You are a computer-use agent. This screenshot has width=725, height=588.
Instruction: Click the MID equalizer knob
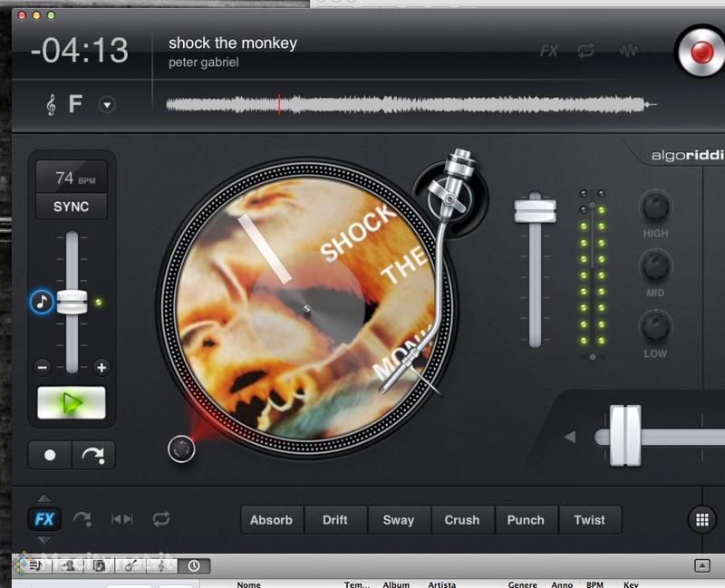pyautogui.click(x=655, y=265)
